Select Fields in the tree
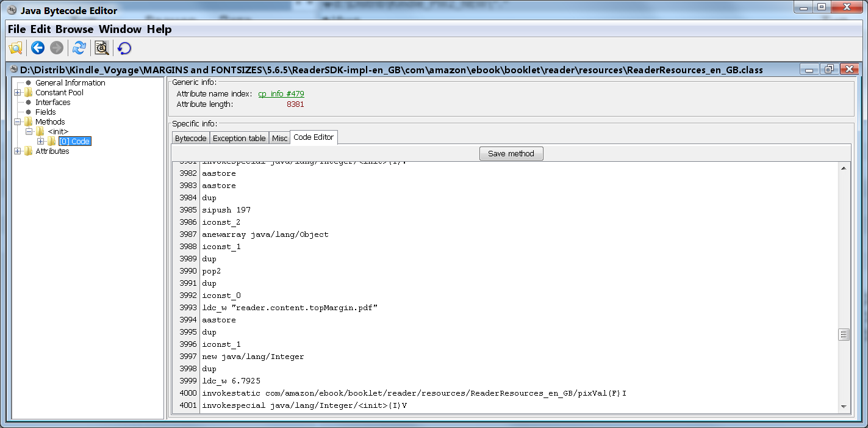This screenshot has width=868, height=428. (46, 112)
